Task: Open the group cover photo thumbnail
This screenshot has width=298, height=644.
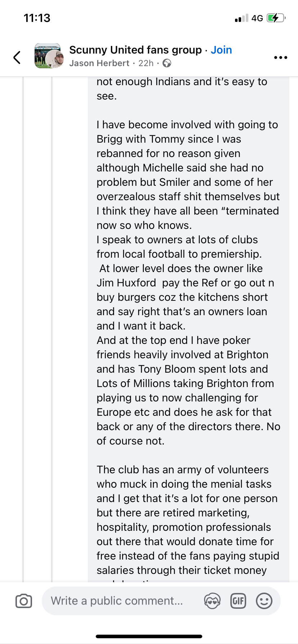Action: 42,54
